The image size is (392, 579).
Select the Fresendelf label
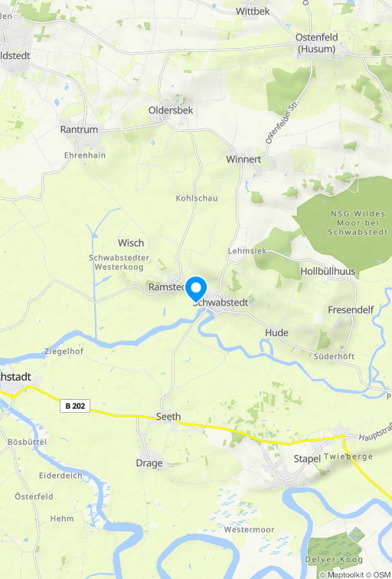[351, 309]
